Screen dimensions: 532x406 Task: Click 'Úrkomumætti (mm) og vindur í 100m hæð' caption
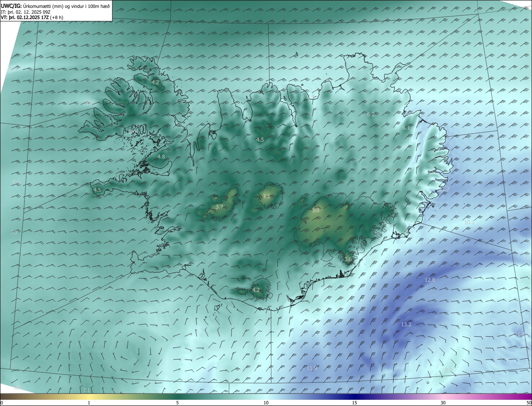pos(66,6)
